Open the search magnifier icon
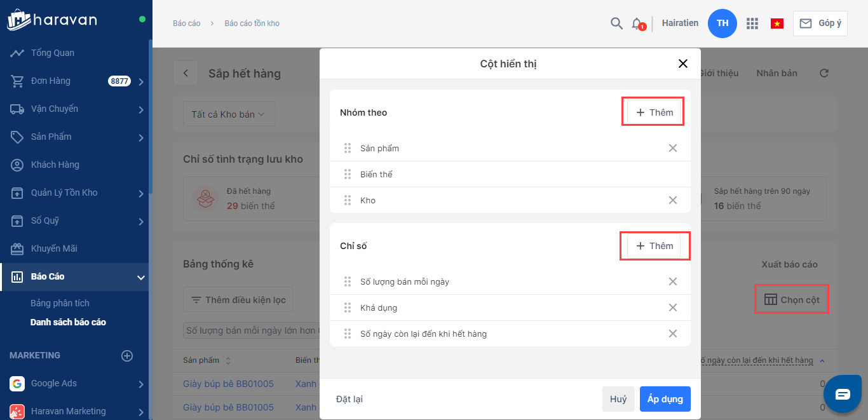This screenshot has width=868, height=420. point(616,24)
